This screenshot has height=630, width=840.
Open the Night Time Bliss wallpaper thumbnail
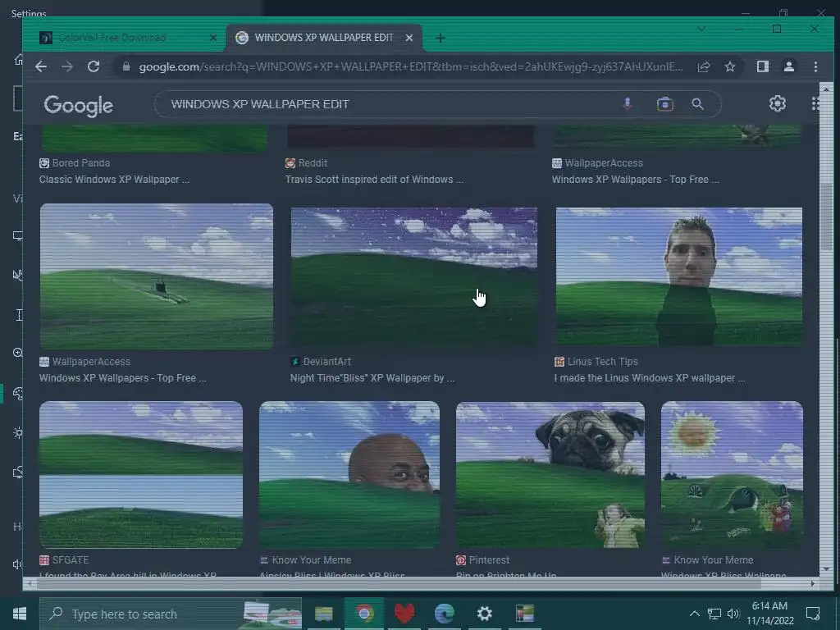[x=413, y=276]
